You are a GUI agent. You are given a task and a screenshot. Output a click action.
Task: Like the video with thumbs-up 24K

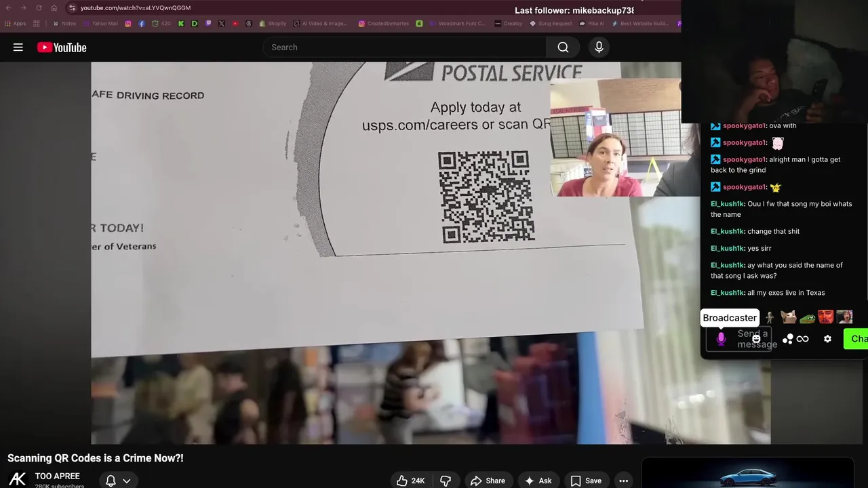click(x=411, y=481)
